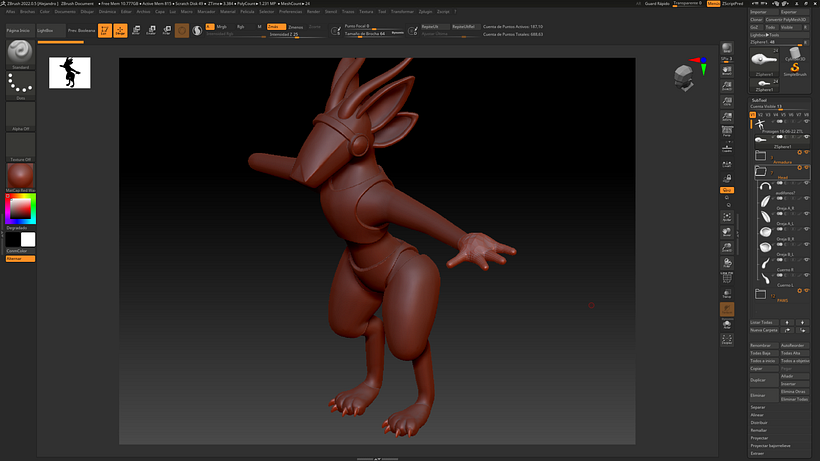Screen dimensions: 820x461
Task: Expand the Remallar section
Action: [x=759, y=430]
